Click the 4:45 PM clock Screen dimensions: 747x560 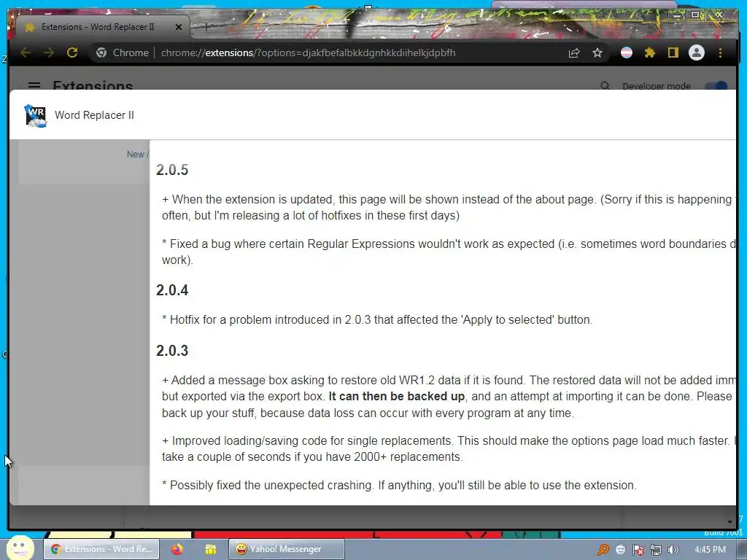click(x=709, y=550)
